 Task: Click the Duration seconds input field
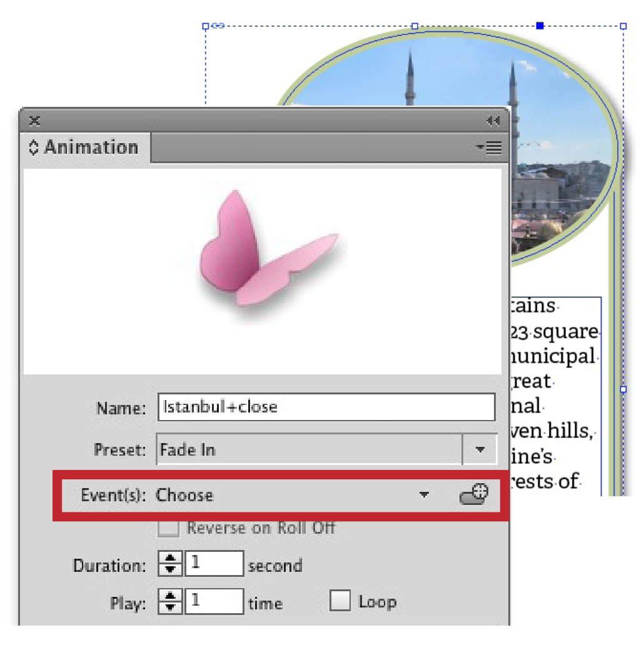(214, 564)
